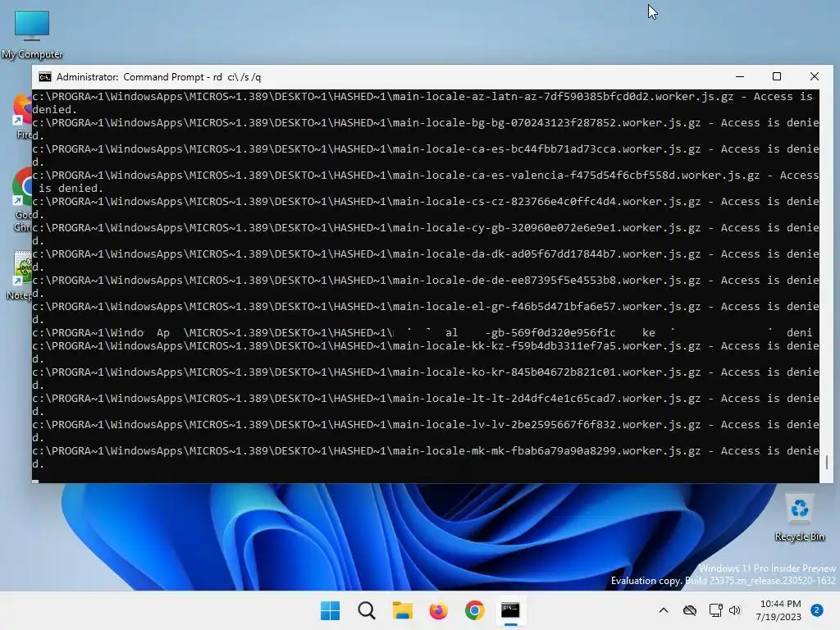Open the cloud sync tray icon
Screen dimensions: 840x630
[x=689, y=610]
